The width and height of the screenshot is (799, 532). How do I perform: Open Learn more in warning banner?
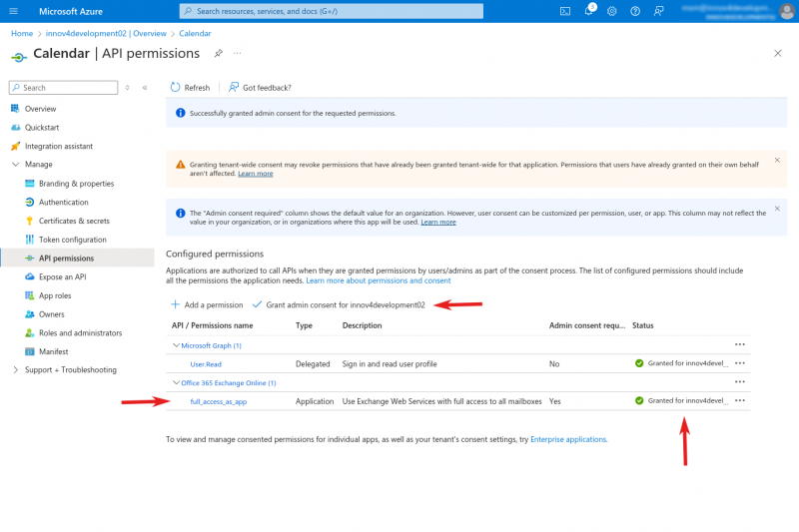[256, 174]
